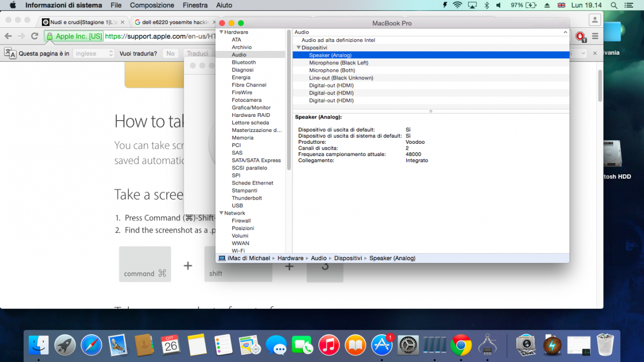
Task: Open Informazioni di sistema menu
Action: (63, 5)
